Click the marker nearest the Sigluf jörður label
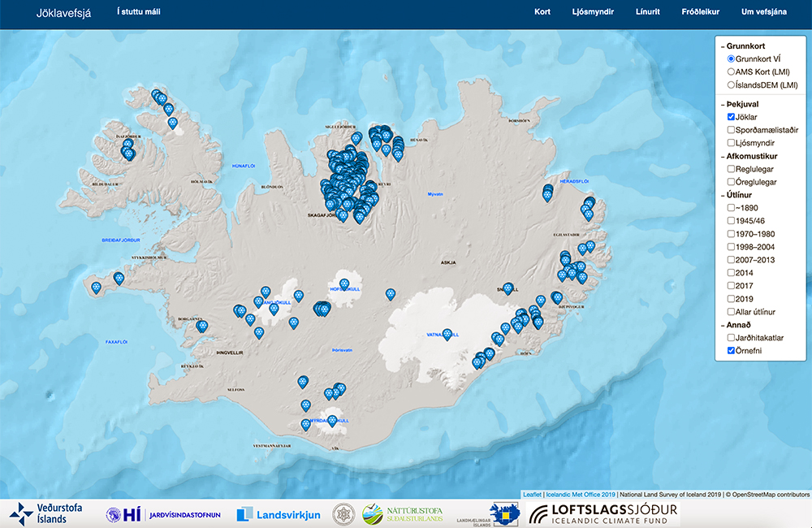This screenshot has width=812, height=528. click(356, 138)
